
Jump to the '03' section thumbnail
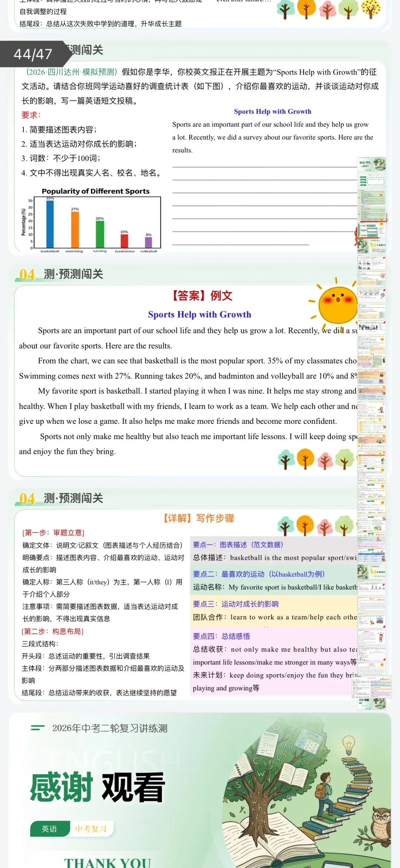[x=371, y=246]
